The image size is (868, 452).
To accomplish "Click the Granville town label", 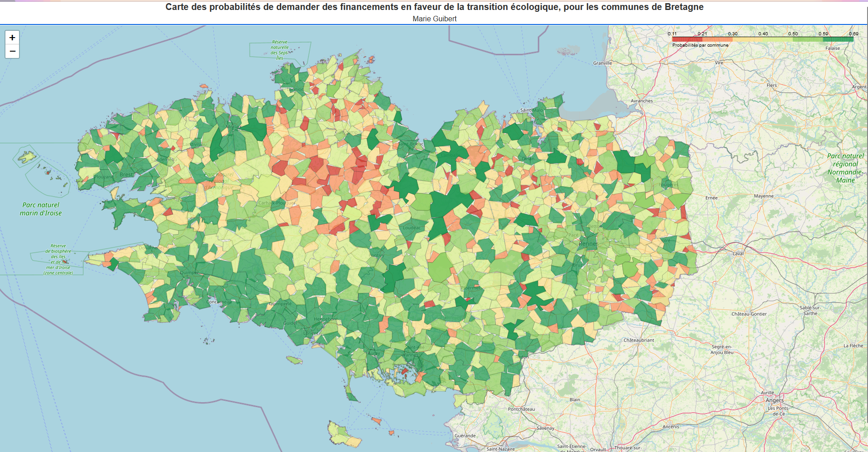I will 602,63.
